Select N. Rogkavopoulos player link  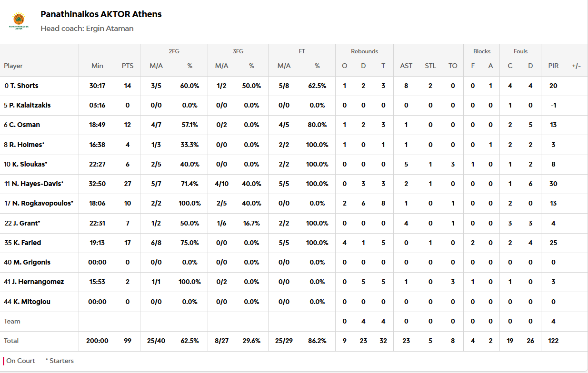[x=41, y=203]
